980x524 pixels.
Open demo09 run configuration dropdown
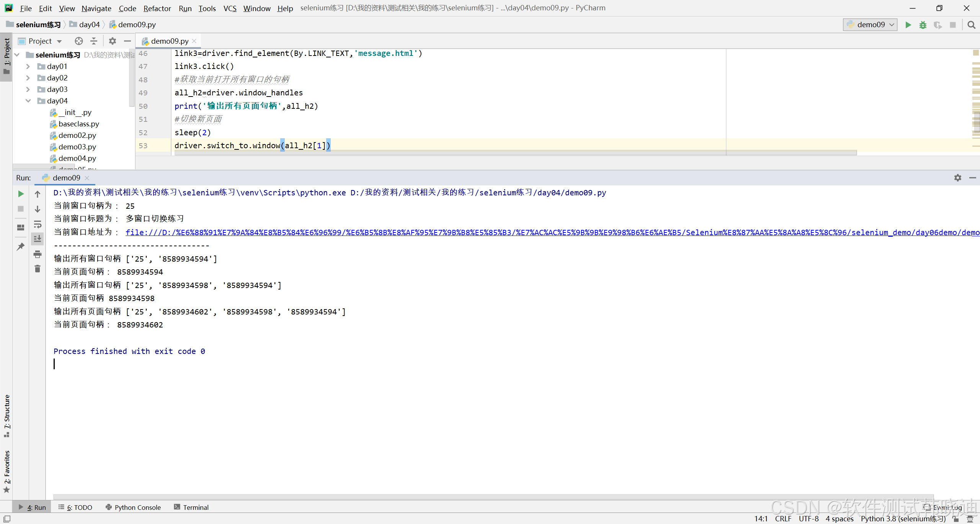(870, 25)
